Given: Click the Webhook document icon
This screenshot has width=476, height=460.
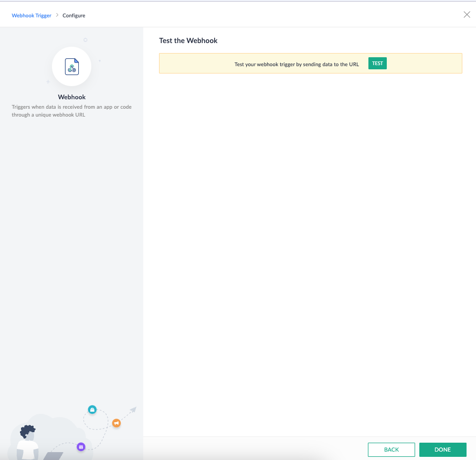Looking at the screenshot, I should click(x=72, y=67).
